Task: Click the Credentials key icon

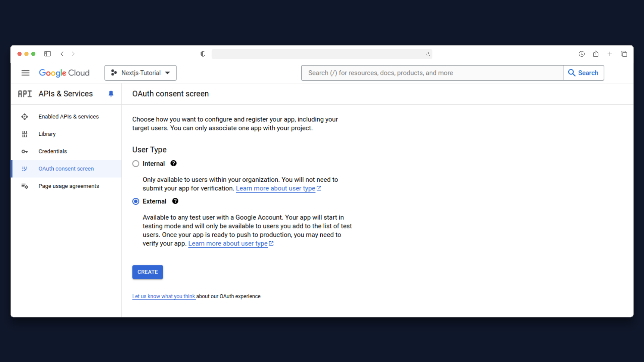Action: coord(24,151)
